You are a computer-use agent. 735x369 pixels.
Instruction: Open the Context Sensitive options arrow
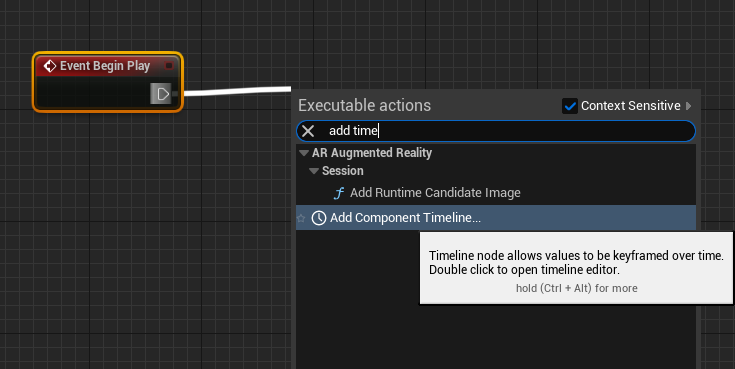point(689,106)
